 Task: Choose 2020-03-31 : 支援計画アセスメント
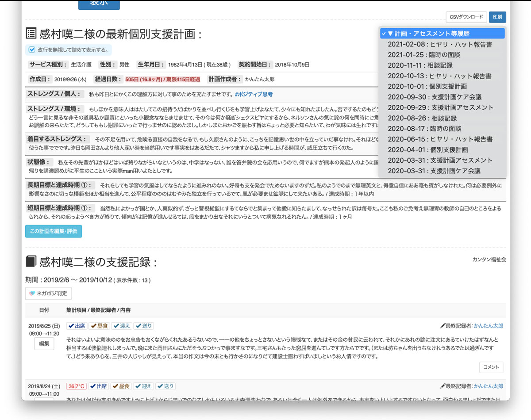coord(442,160)
